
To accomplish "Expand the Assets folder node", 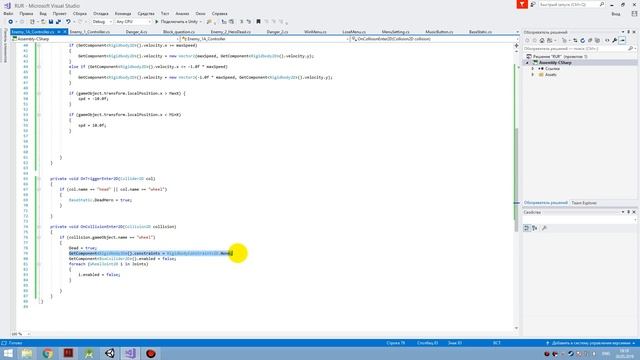I will tap(533, 75).
